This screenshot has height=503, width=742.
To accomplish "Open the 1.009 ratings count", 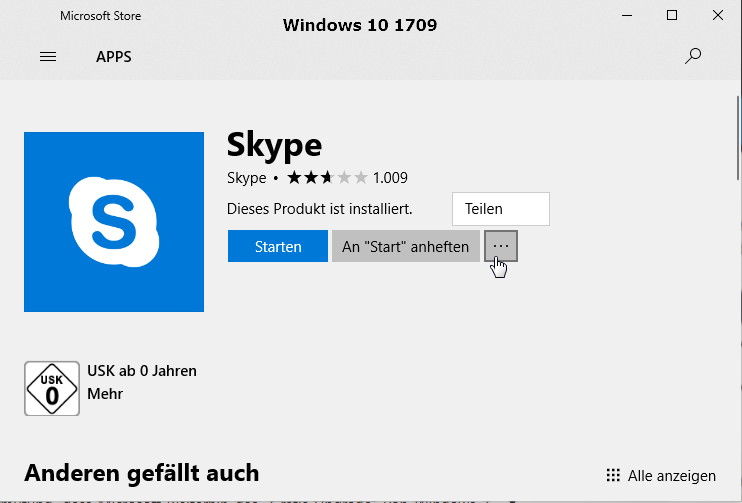I will click(x=390, y=178).
